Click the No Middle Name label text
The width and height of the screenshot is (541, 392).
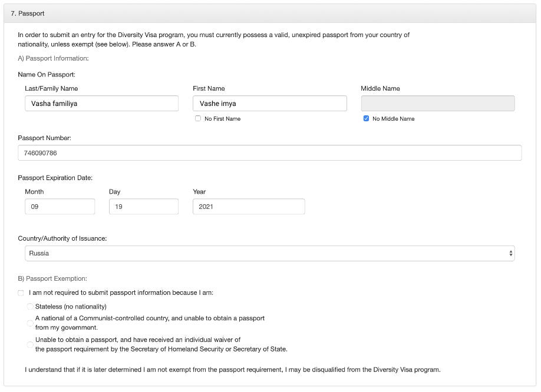(x=393, y=119)
